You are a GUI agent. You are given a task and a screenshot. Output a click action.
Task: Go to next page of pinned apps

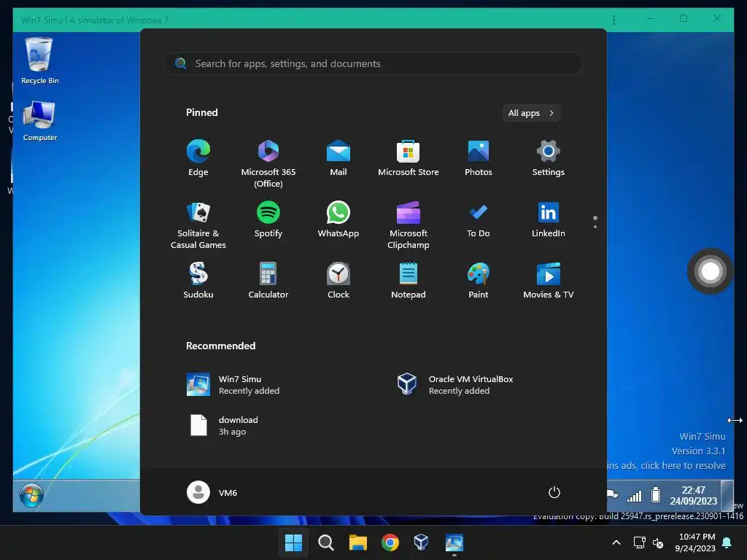point(595,227)
